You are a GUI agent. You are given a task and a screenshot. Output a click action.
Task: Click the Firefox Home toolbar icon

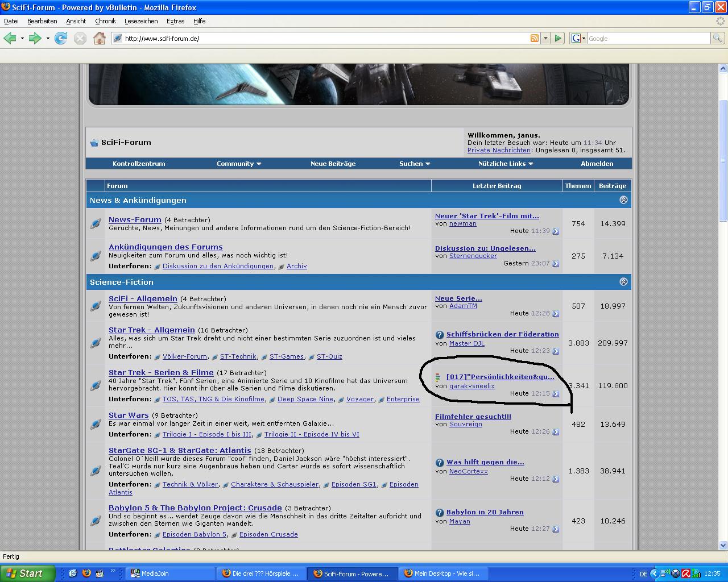100,38
